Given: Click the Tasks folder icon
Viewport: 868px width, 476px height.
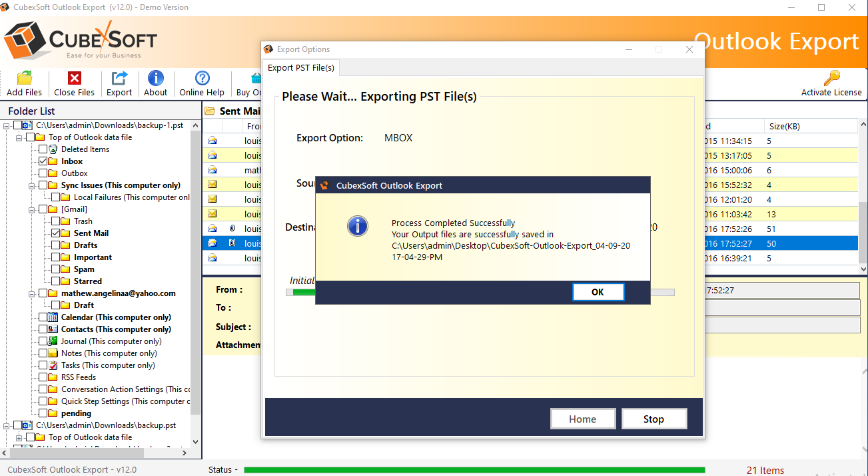Looking at the screenshot, I should point(53,365).
